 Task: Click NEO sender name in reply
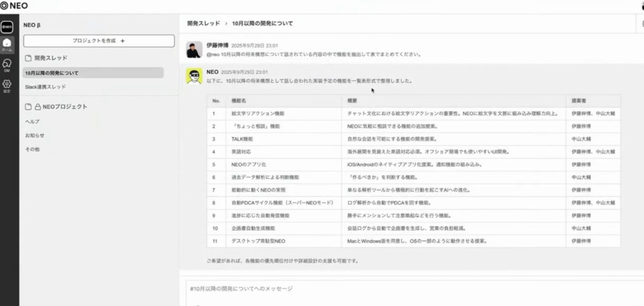click(212, 71)
